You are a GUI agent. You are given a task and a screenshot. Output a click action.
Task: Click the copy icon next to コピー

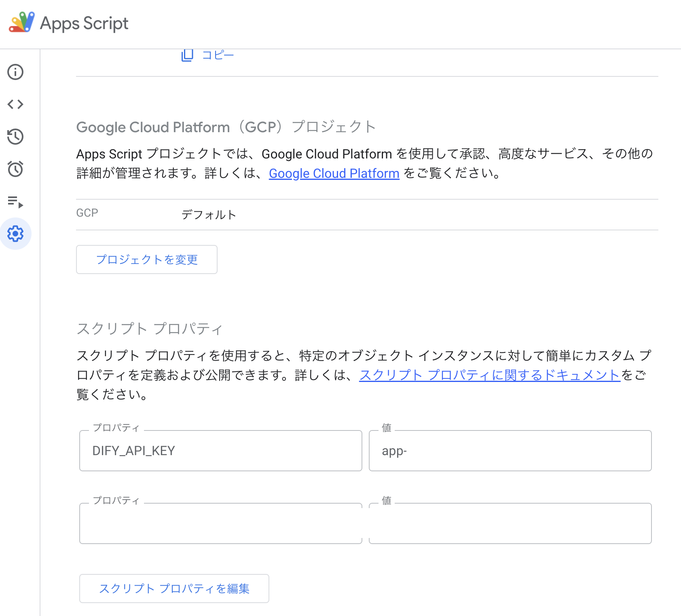186,55
